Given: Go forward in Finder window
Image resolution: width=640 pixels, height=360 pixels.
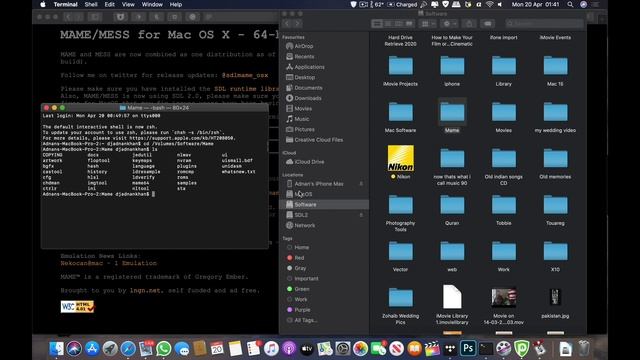Looking at the screenshot, I should coord(297,24).
